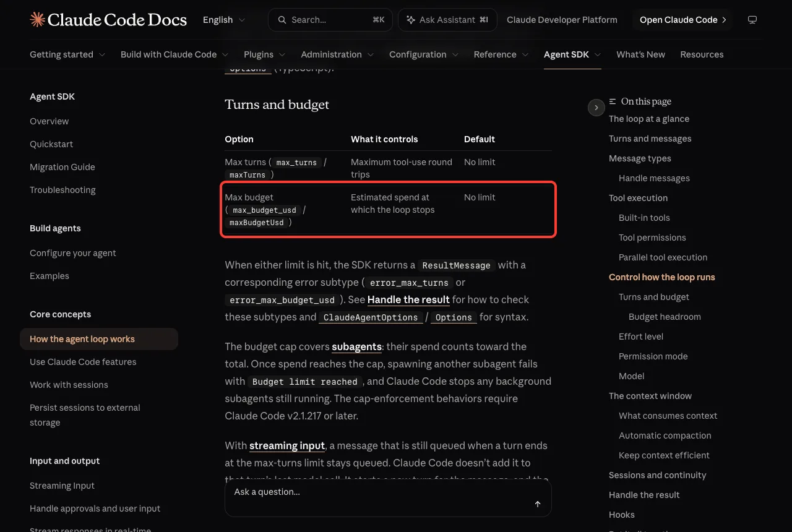The image size is (792, 532).
Task: Open Quickstart in the sidebar
Action: coord(51,144)
